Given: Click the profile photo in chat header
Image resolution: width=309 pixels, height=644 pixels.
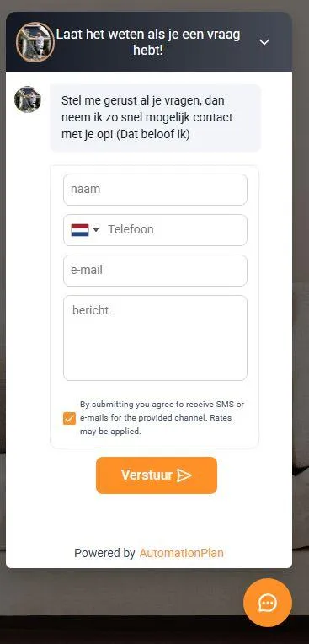Looking at the screenshot, I should pos(35,42).
